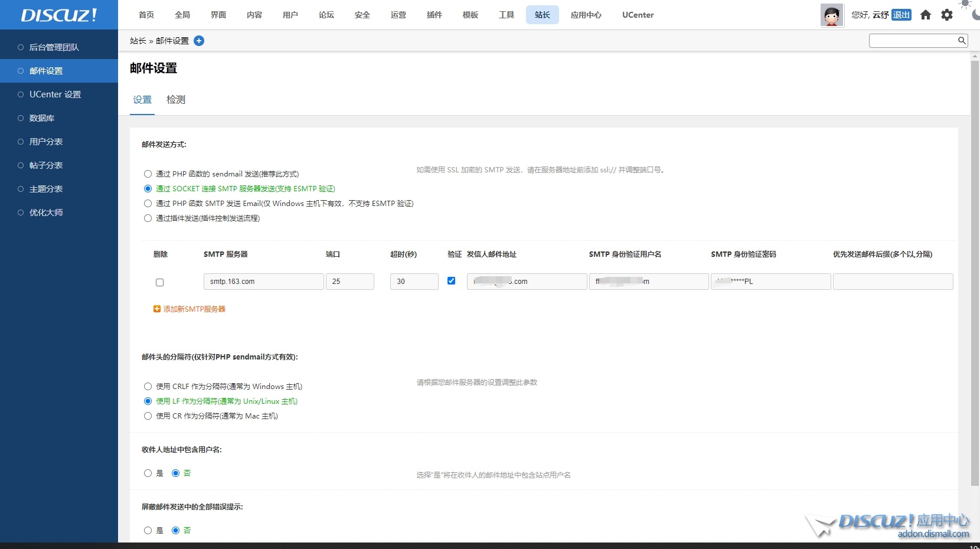The height and width of the screenshot is (549, 980).
Task: Click the home icon in the top bar
Action: (x=925, y=15)
